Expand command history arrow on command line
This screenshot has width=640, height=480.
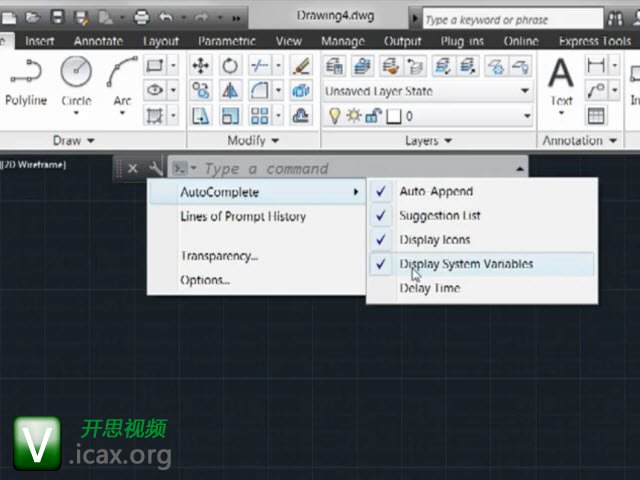click(520, 169)
